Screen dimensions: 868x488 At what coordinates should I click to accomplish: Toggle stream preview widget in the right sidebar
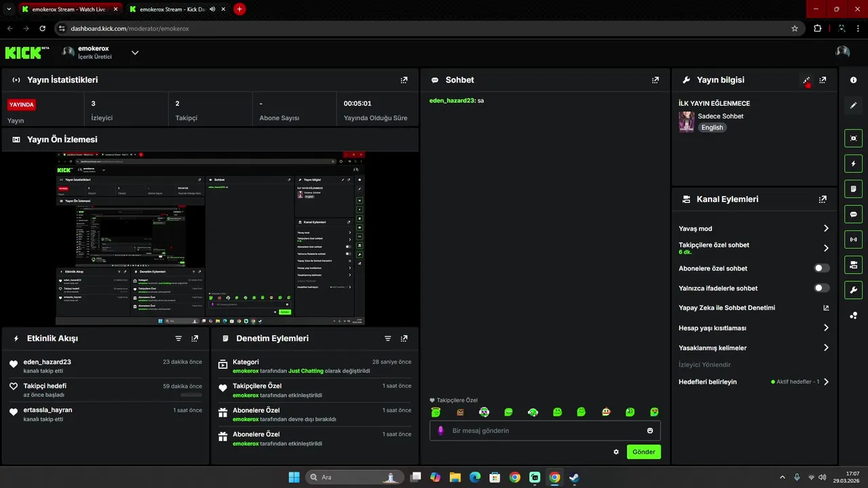click(x=854, y=138)
